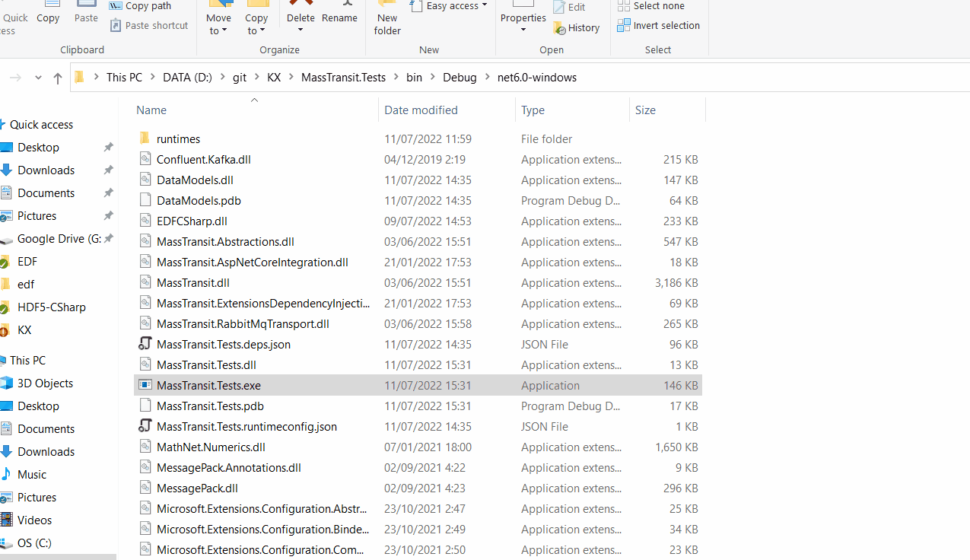
Task: Select MathNet.Numerics.dll file icon
Action: click(145, 447)
